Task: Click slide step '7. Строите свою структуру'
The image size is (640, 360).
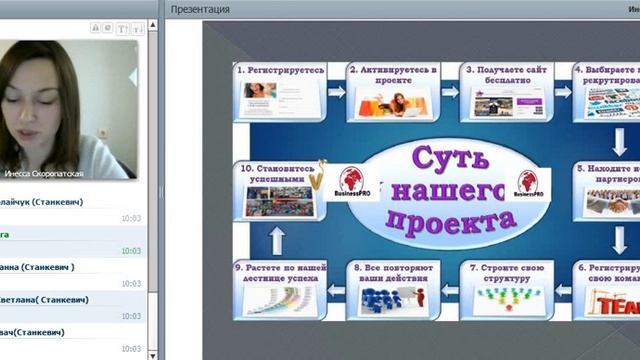Action: coord(507,290)
